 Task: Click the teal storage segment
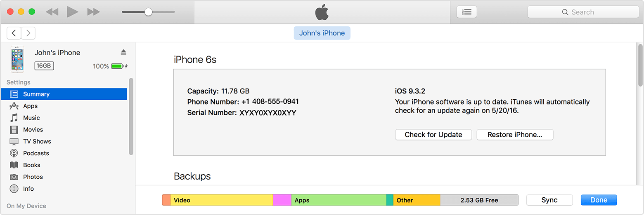[x=390, y=200]
